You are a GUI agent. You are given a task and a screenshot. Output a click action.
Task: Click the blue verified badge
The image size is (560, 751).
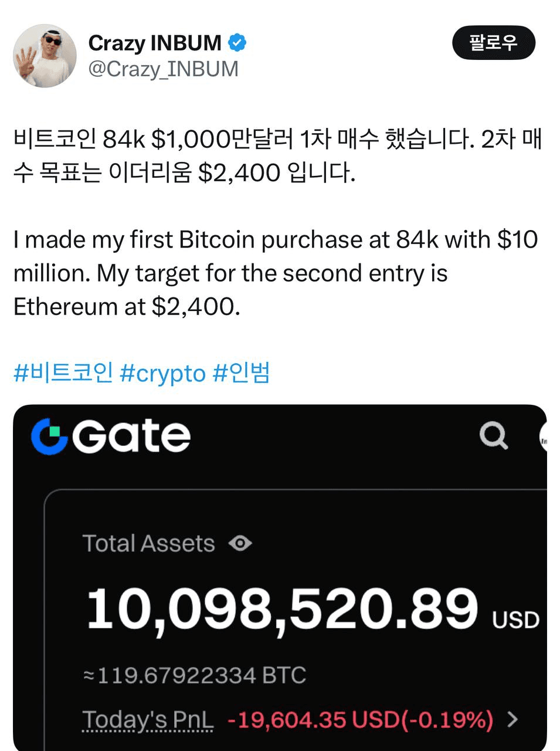tap(237, 43)
